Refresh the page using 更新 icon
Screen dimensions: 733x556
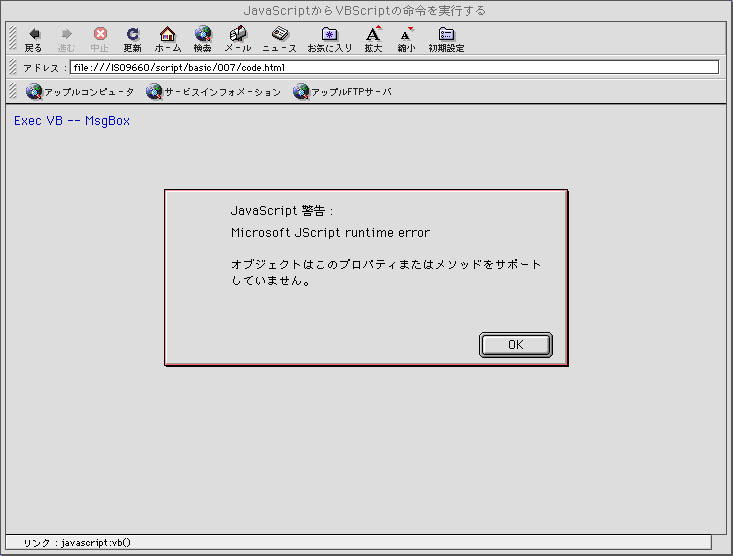(132, 39)
